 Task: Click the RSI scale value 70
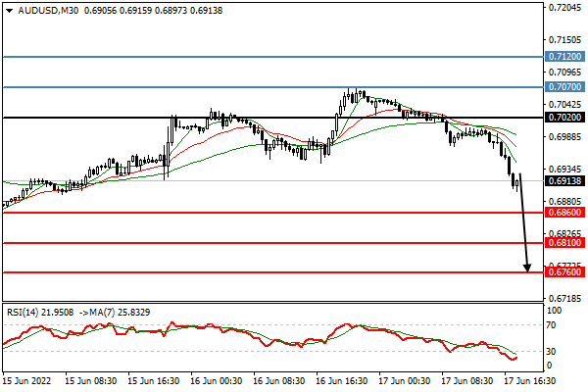pos(551,325)
